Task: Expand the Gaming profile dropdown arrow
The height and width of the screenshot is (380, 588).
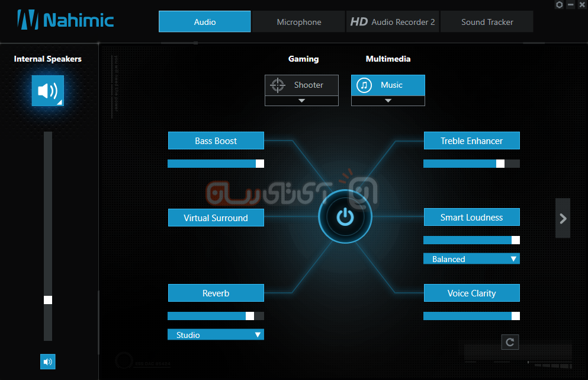Action: [x=301, y=101]
